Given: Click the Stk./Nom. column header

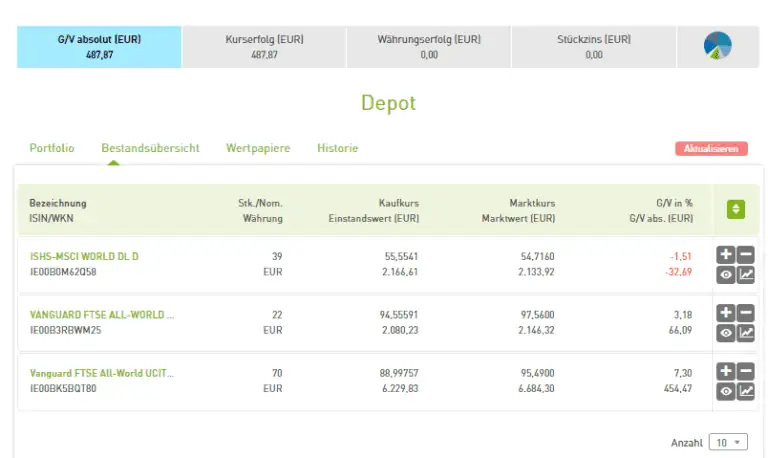Looking at the screenshot, I should (261, 203).
